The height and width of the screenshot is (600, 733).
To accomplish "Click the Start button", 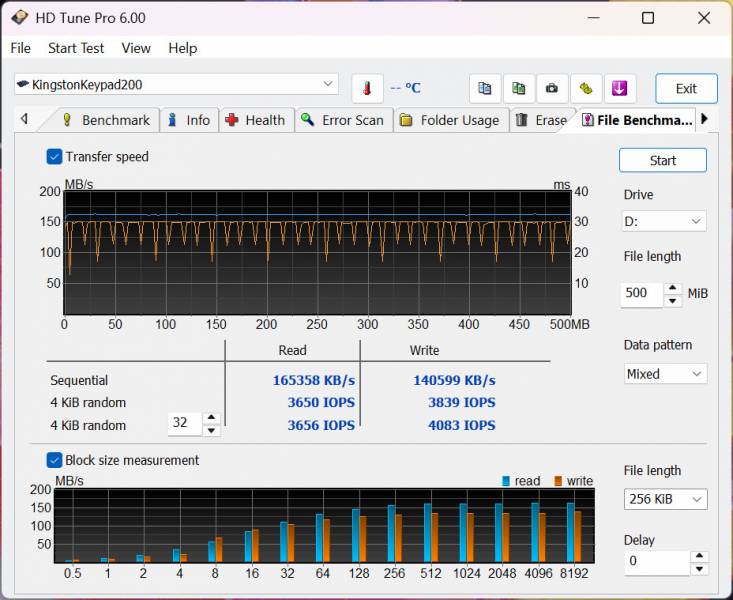I will click(x=663, y=160).
